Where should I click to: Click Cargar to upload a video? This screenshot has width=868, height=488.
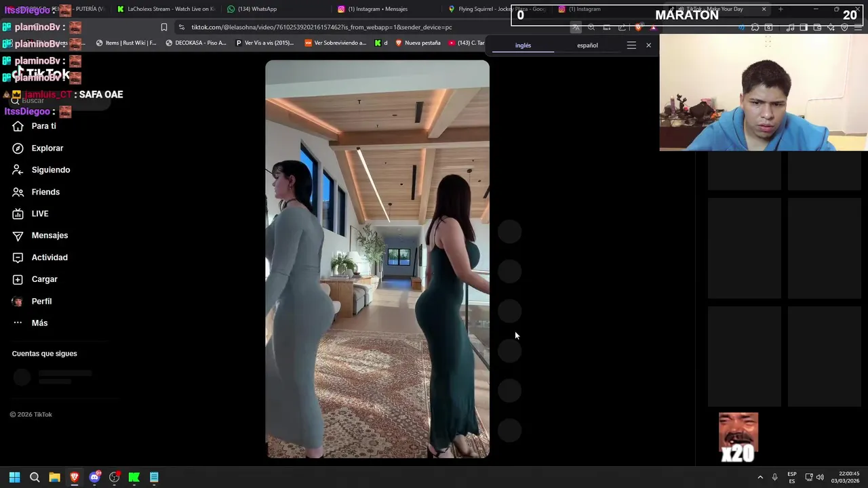pos(45,279)
